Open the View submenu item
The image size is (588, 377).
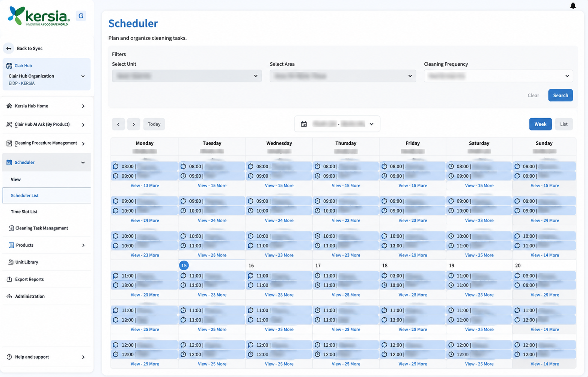[16, 179]
